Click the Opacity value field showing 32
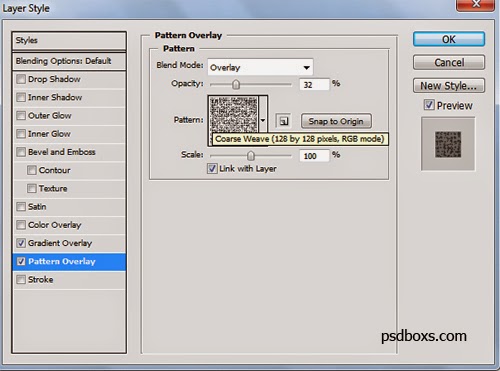 pyautogui.click(x=314, y=84)
